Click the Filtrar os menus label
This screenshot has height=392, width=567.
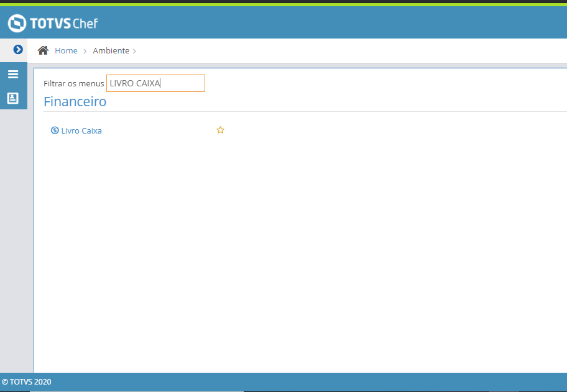coord(74,83)
